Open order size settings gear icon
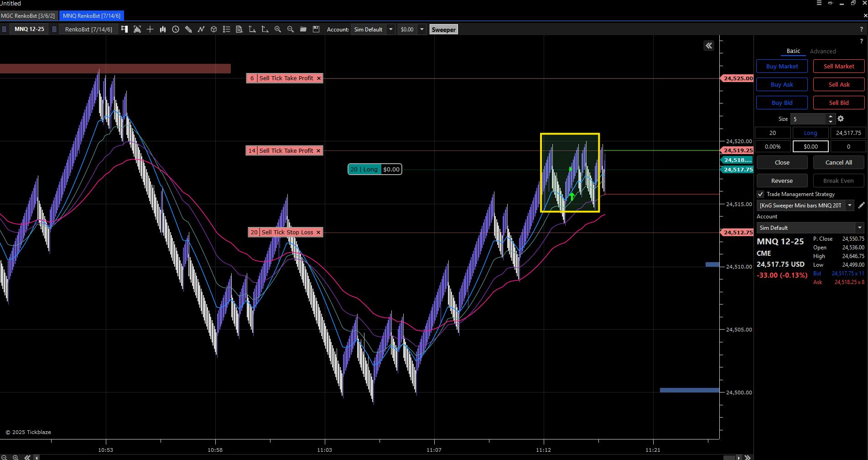 (x=841, y=119)
